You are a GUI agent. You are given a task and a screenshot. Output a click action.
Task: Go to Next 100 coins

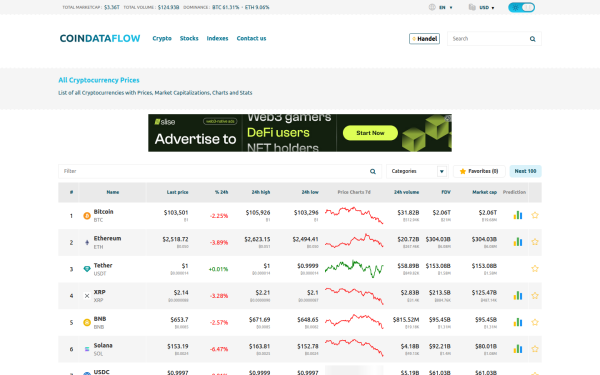(x=525, y=171)
